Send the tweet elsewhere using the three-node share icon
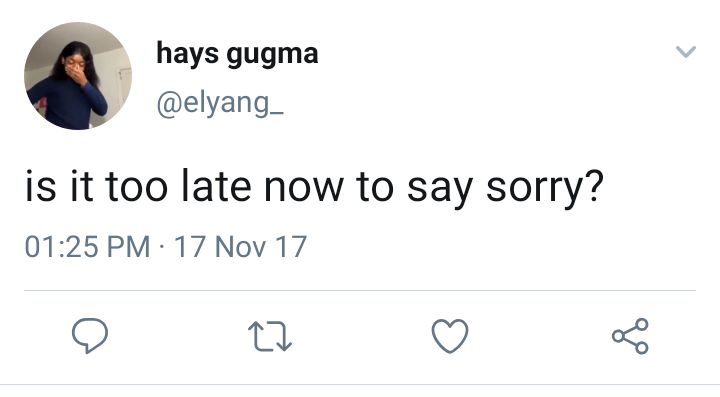This screenshot has width=720, height=397. tap(630, 336)
